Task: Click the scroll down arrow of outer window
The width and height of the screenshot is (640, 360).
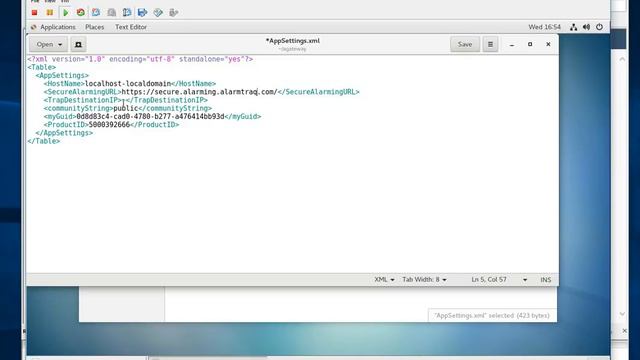Action: coord(622,314)
